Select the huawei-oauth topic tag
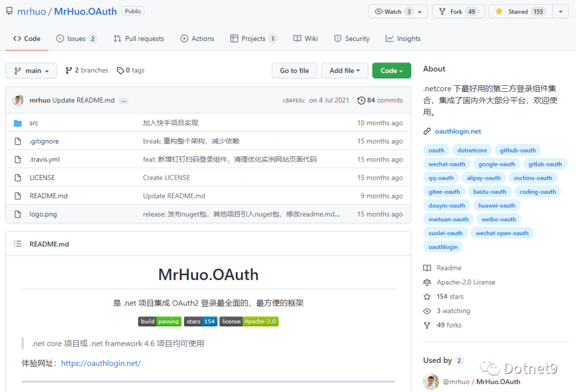Screen dimensions: 576x392 point(497,206)
